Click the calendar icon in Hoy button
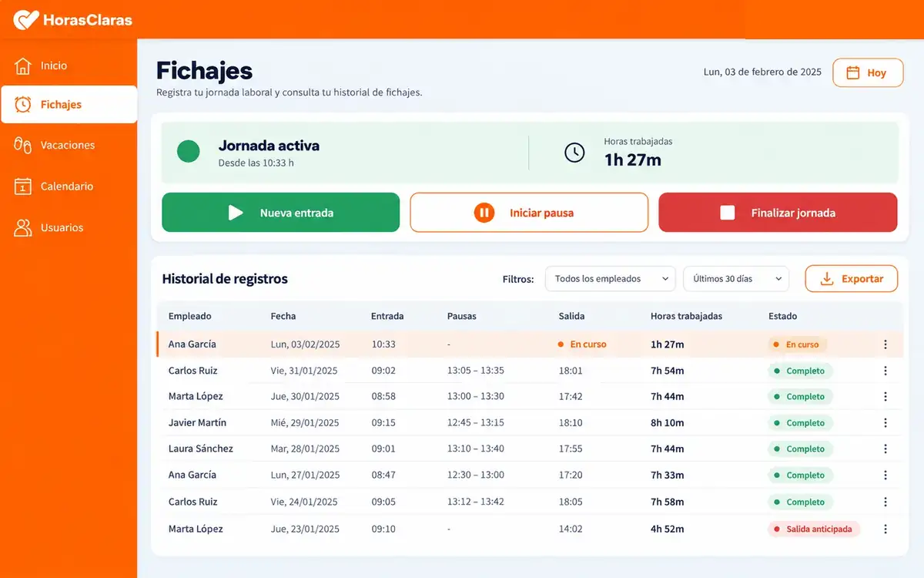This screenshot has width=924, height=578. [x=853, y=72]
